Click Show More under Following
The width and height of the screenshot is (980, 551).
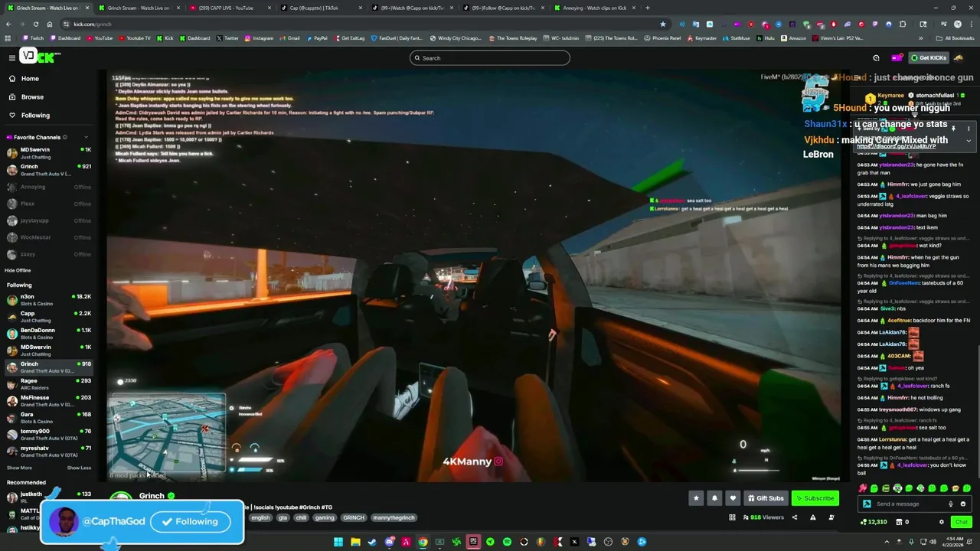[x=19, y=468]
